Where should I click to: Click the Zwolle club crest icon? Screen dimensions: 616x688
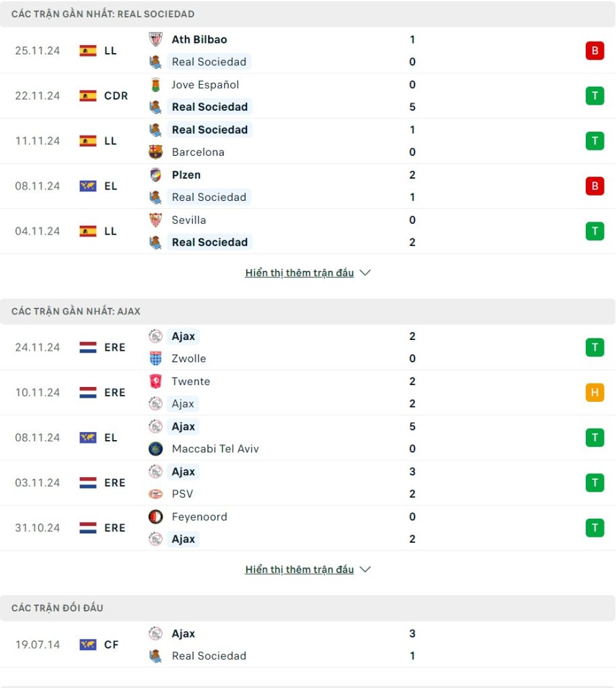[x=156, y=359]
